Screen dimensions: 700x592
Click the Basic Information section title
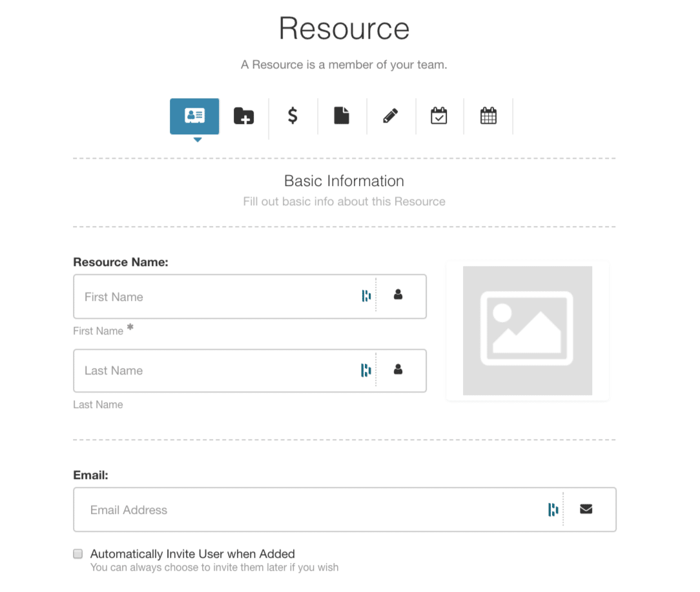(344, 181)
